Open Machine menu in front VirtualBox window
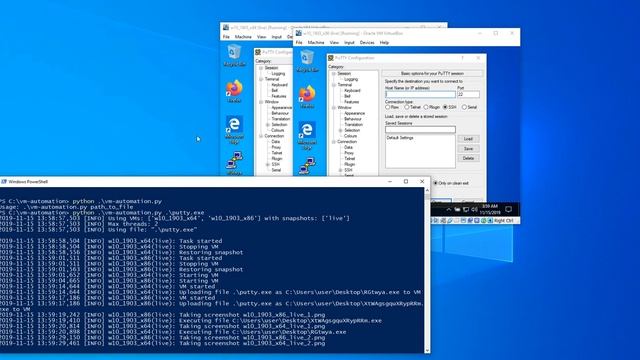Viewport: 640px width, 360px height. 316,42
